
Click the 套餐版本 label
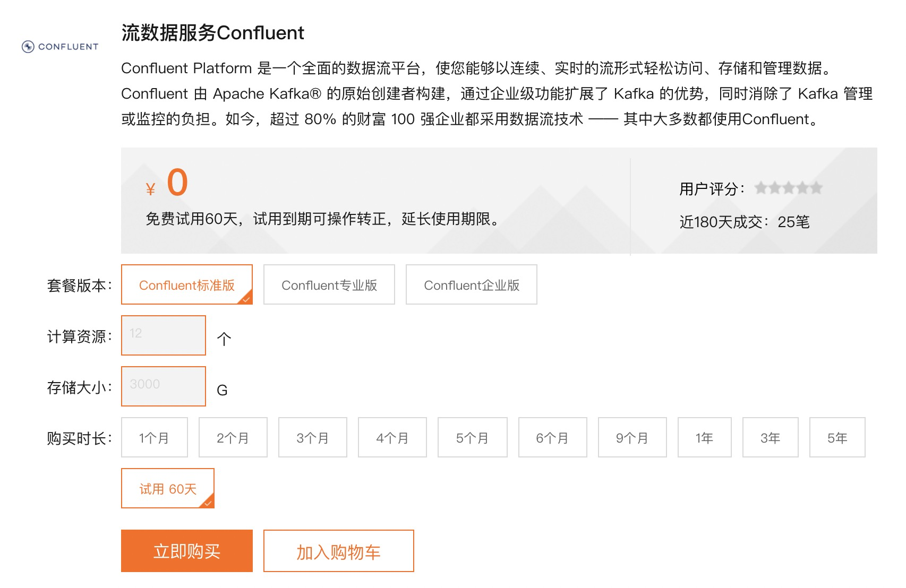pos(80,286)
